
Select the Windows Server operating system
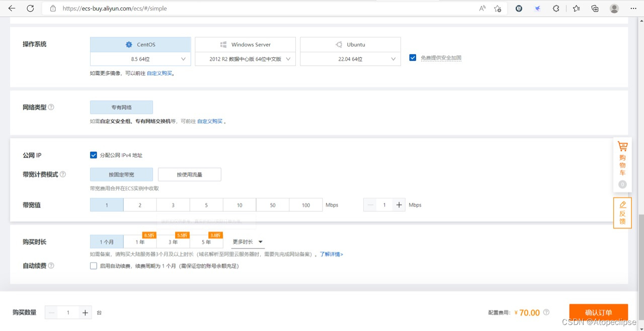245,44
